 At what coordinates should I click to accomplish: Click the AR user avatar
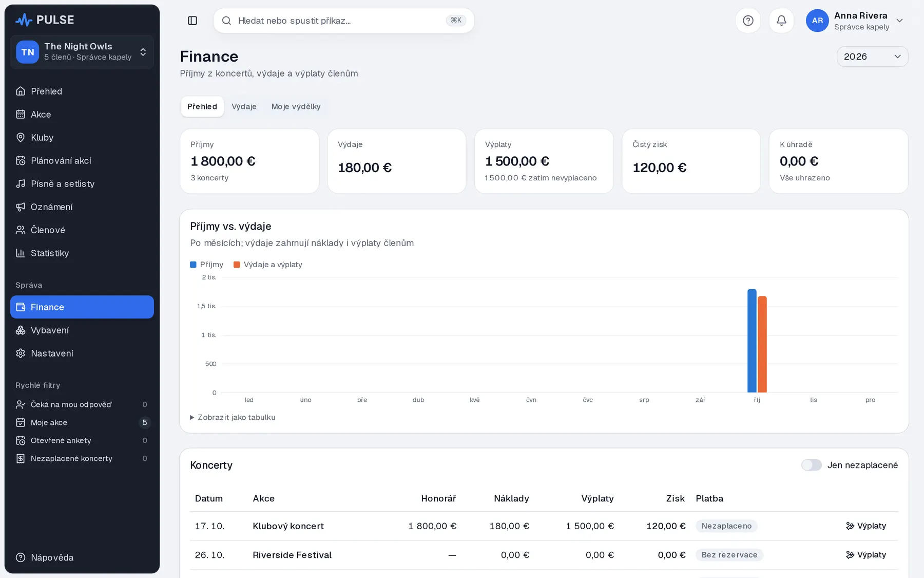pos(817,21)
